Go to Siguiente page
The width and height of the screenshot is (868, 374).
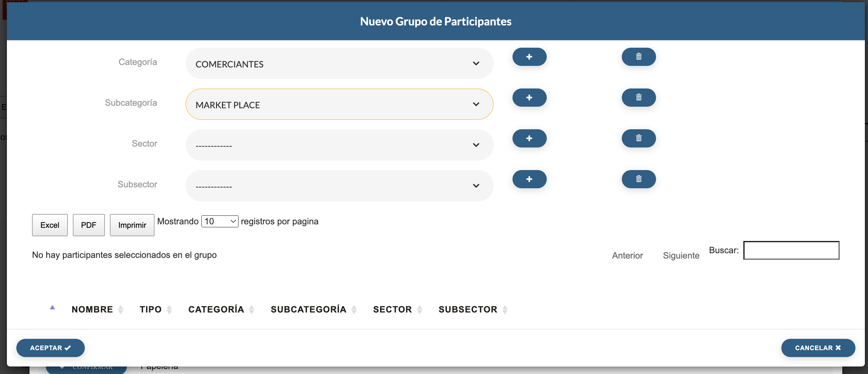pyautogui.click(x=681, y=255)
